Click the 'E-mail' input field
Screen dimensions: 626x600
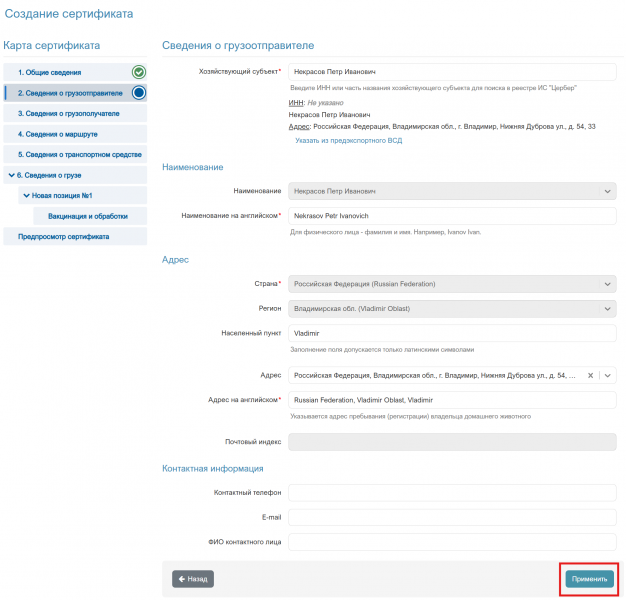pos(452,517)
